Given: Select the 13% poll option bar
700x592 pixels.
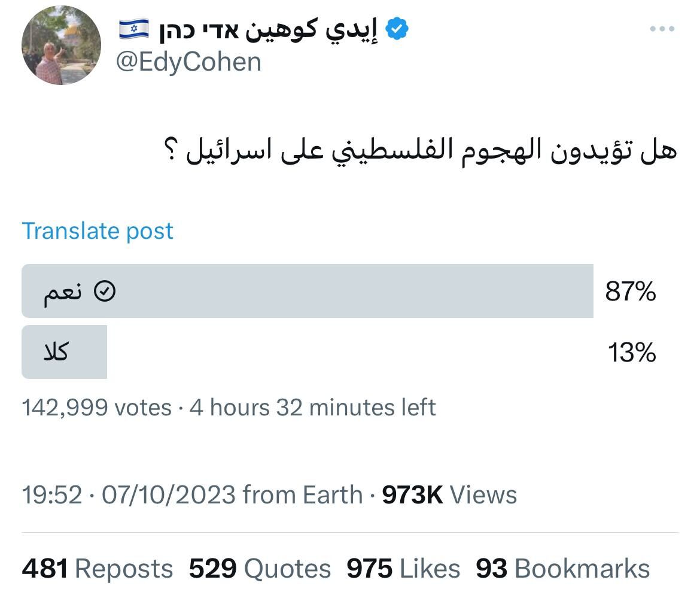Looking at the screenshot, I should (x=65, y=352).
